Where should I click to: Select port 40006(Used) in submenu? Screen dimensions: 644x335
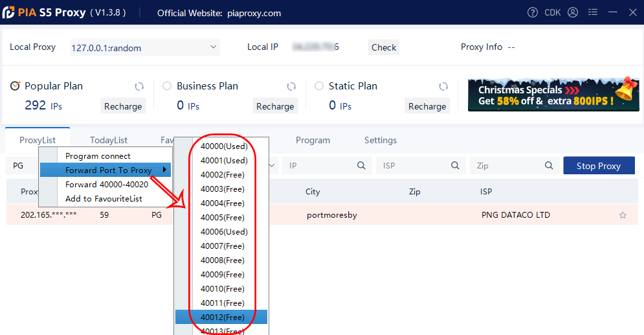(x=224, y=232)
